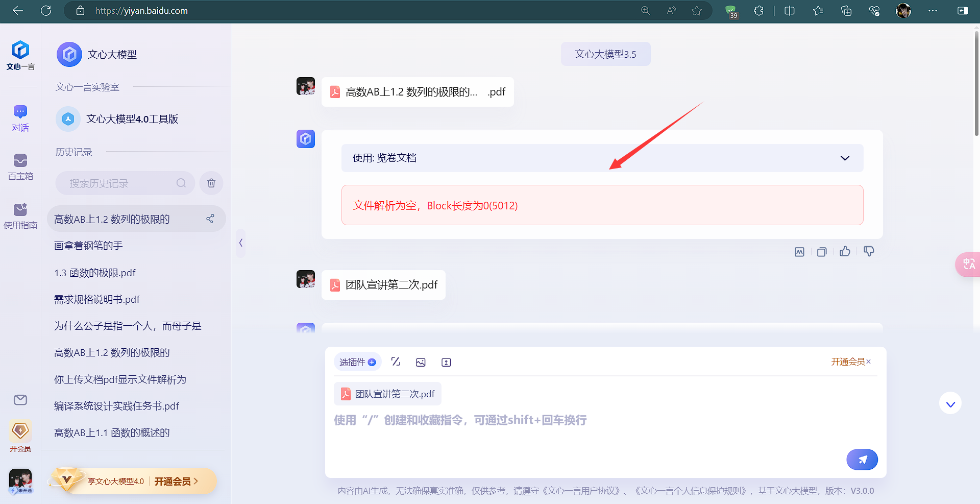Bookmark this page with the star icon
This screenshot has width=980, height=504.
(697, 11)
